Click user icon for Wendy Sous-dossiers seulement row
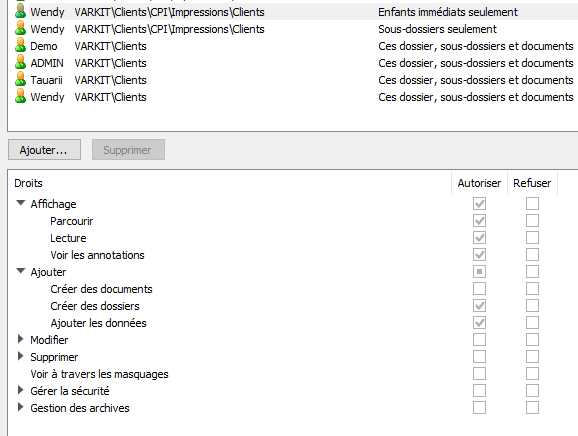Screen dimensions: 578x436 [x=20, y=29]
